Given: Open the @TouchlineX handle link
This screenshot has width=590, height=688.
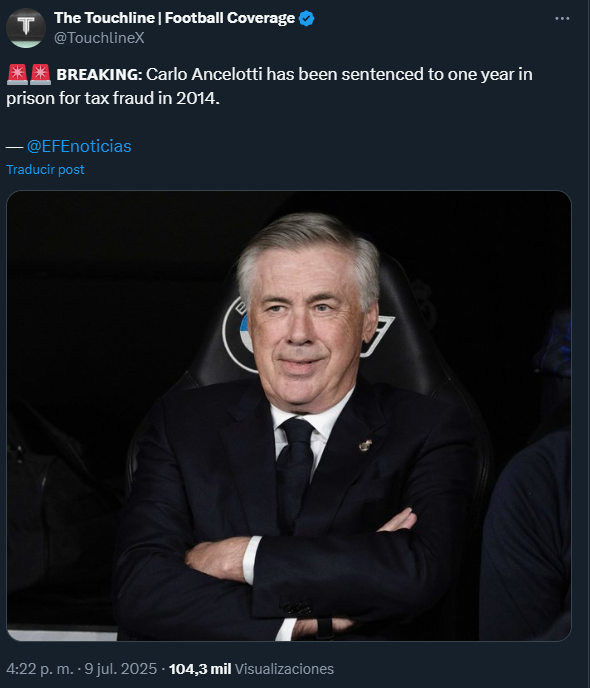Looking at the screenshot, I should (99, 38).
